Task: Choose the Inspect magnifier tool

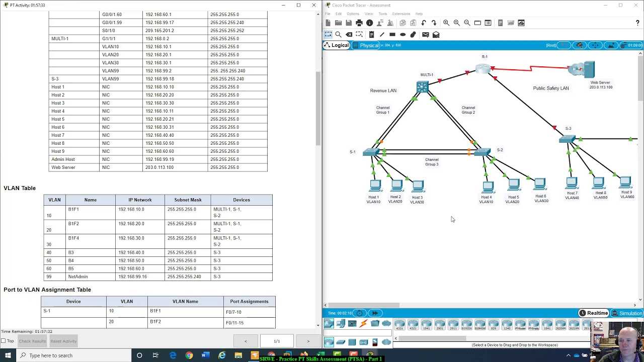Action: click(x=338, y=34)
